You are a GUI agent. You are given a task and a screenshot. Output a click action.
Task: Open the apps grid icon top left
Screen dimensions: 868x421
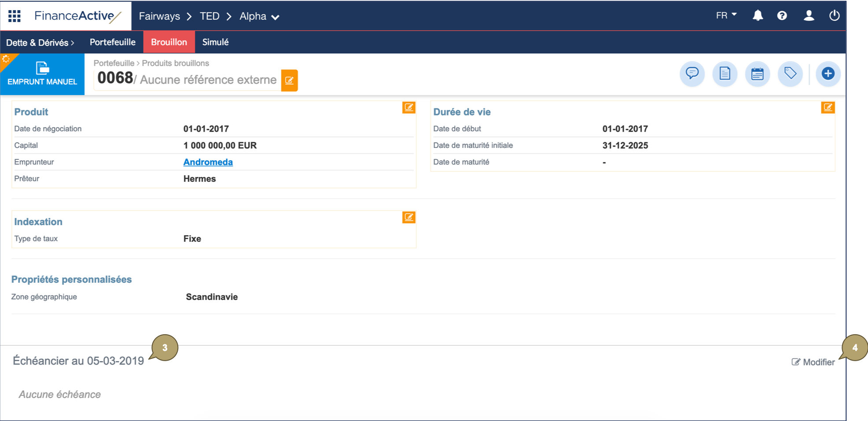[x=14, y=15]
